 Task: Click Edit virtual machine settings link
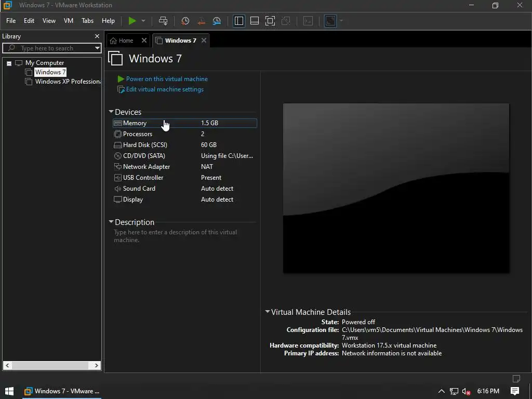[165, 89]
